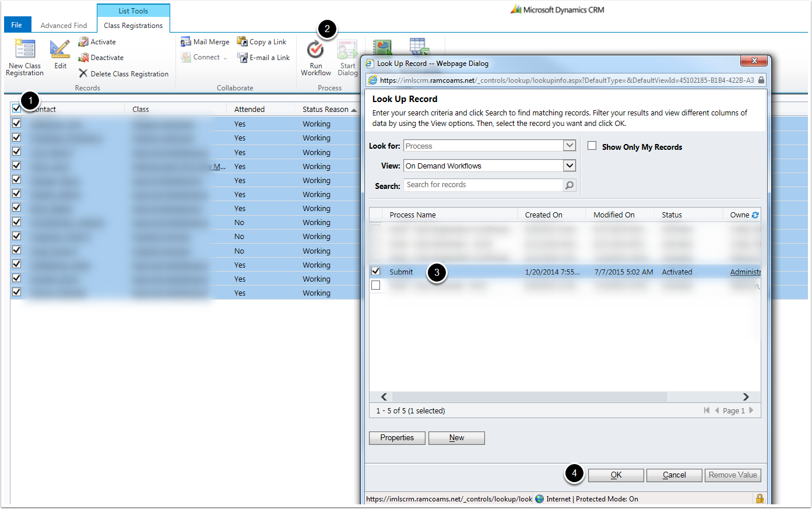This screenshot has height=509, width=812.
Task: Click the Remove Value button
Action: (733, 475)
